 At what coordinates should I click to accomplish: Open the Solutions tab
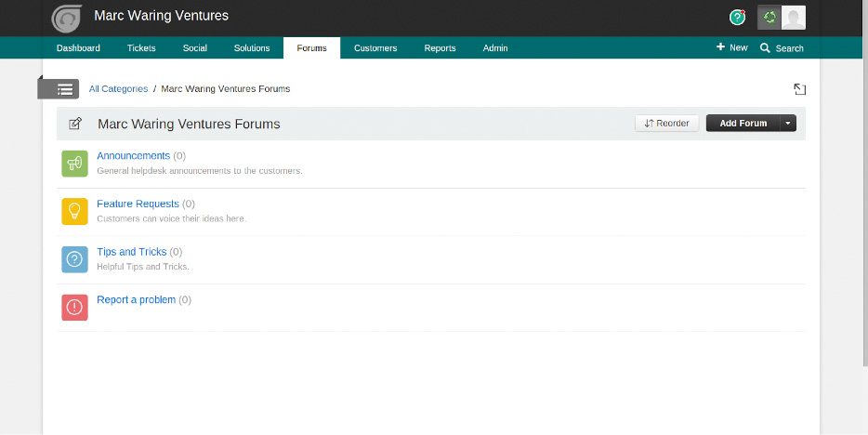[252, 48]
